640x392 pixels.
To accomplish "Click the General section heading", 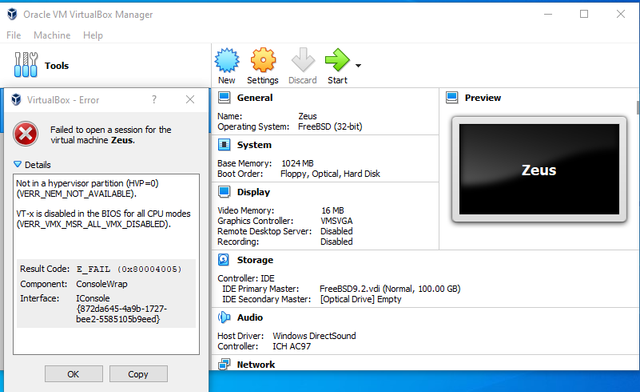I will 255,98.
